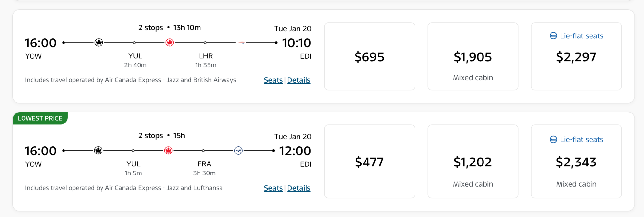This screenshot has height=217, width=644.
Task: Click lie-flat seat icon above $2,297
Action: [x=553, y=36]
